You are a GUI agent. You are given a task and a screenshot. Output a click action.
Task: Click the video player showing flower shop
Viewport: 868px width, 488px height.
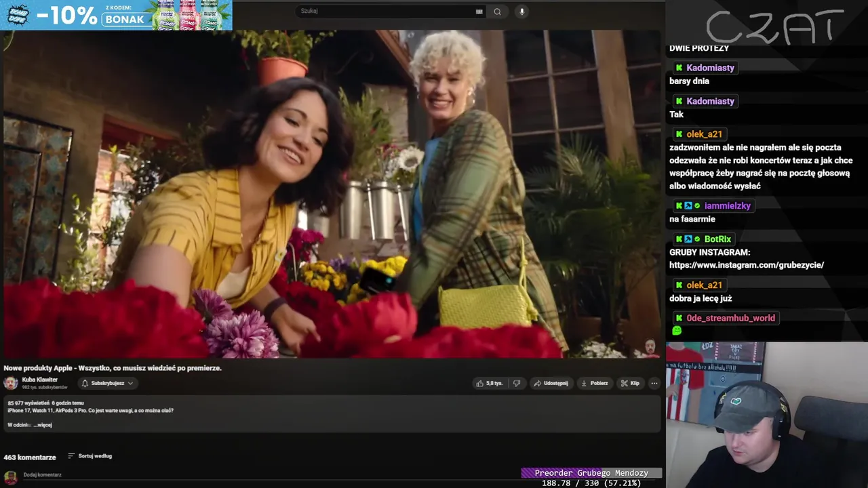click(332, 194)
